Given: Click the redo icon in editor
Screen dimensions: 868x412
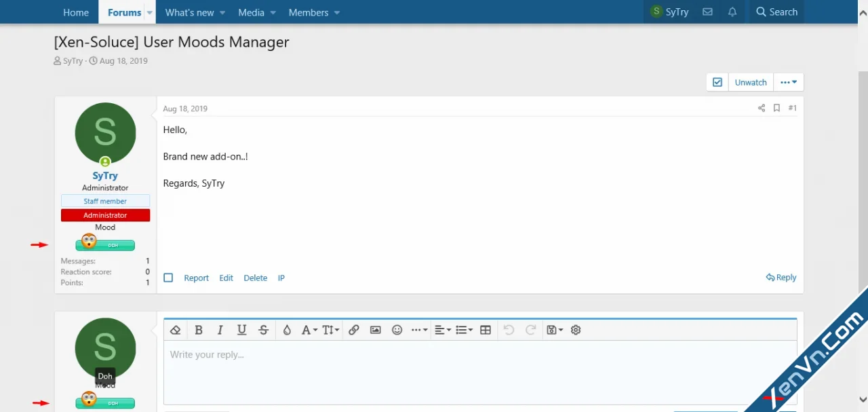Looking at the screenshot, I should [x=531, y=330].
